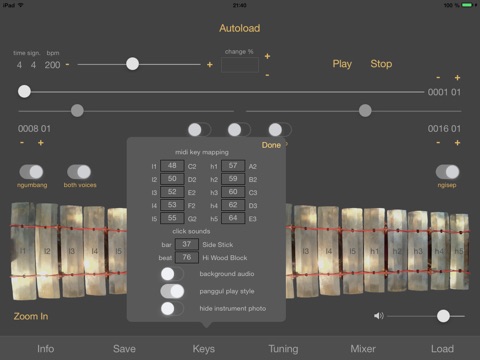
Task: Enable the background audio switch
Action: [x=172, y=274]
